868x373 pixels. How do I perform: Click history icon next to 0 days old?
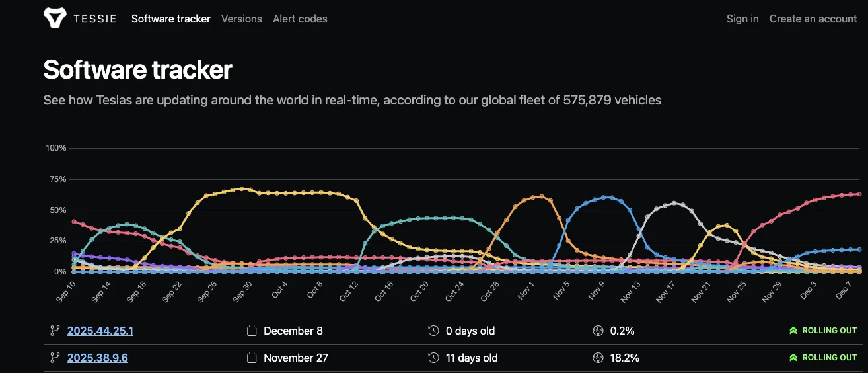point(433,331)
